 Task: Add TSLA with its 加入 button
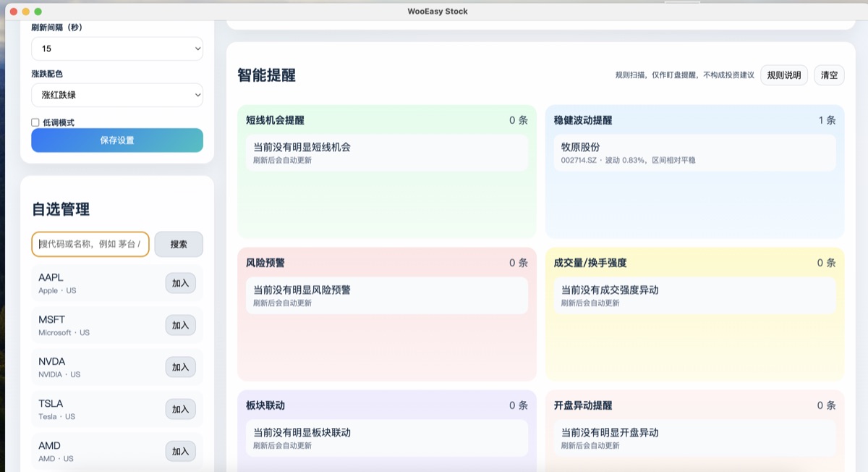click(180, 409)
